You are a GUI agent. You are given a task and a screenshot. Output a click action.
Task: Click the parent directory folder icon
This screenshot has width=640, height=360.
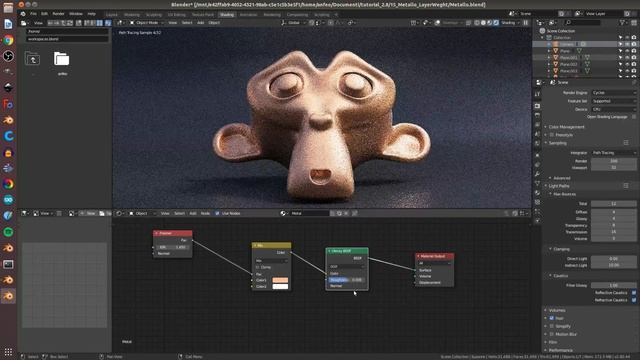32,59
